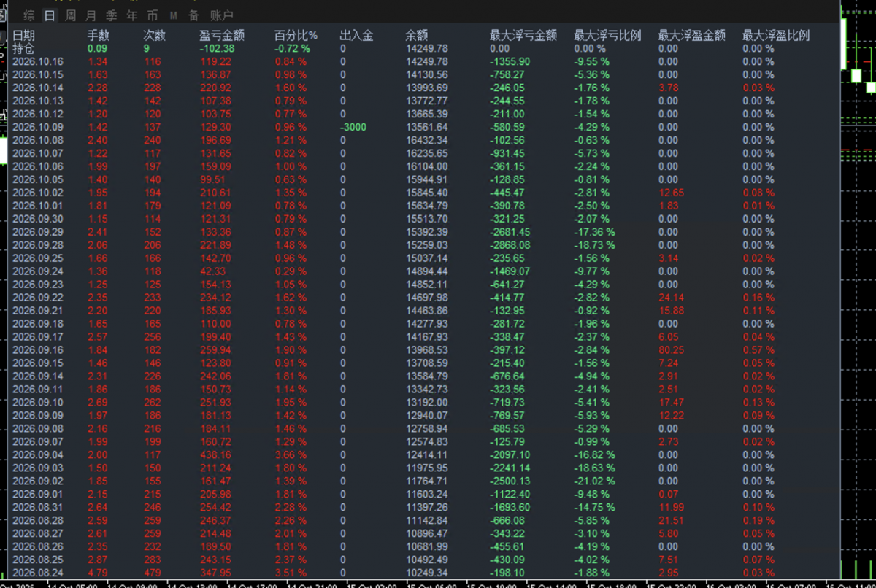Viewport: 876px width, 588px height.
Task: Select the date row 2026.09.04
Action: click(38, 455)
